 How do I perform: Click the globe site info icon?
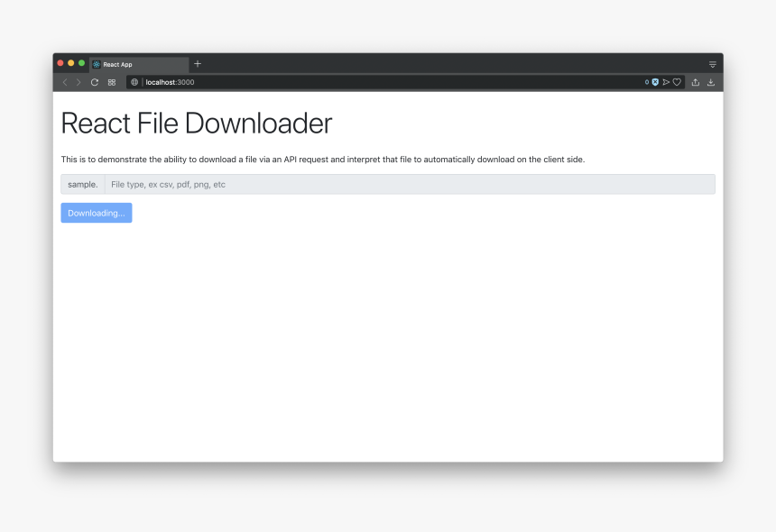click(x=134, y=82)
